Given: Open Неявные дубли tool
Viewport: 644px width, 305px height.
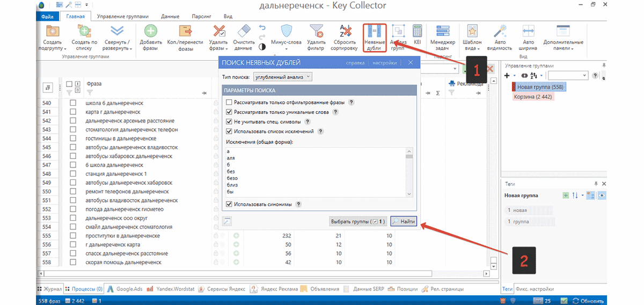Looking at the screenshot, I should click(x=375, y=38).
